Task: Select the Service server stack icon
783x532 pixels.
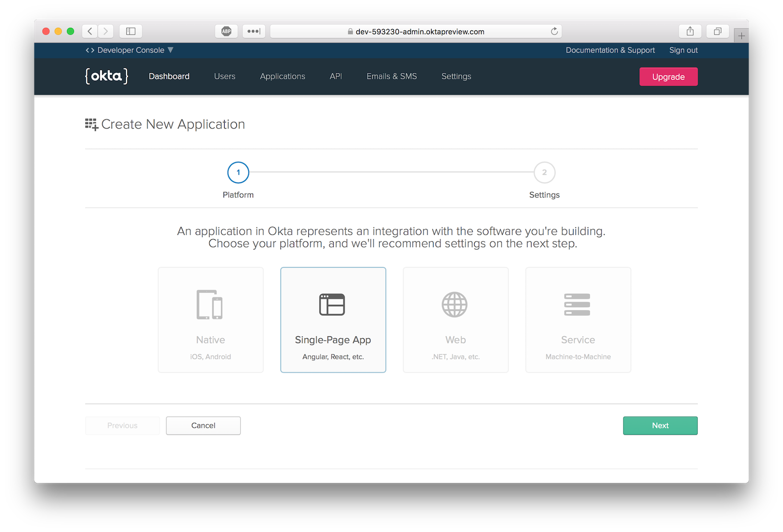Action: coord(577,304)
